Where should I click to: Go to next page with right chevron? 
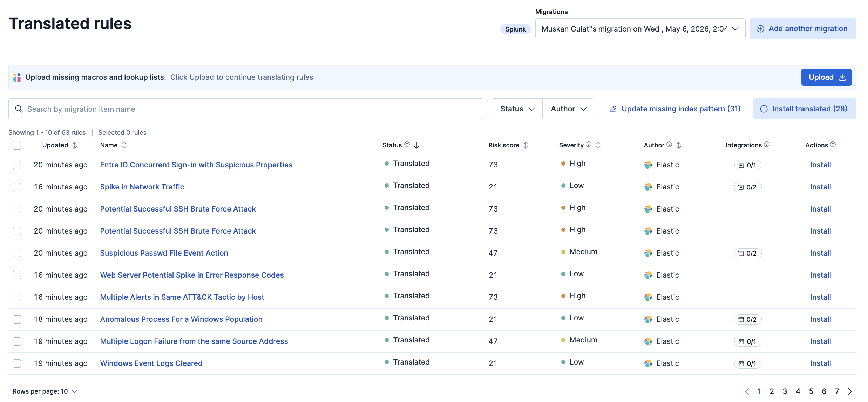click(850, 391)
